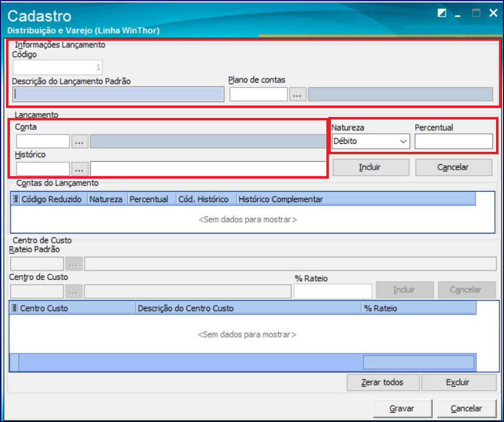Screen dimensions: 504x422
Task: Click the Plano de contas description display field
Action: (401, 95)
